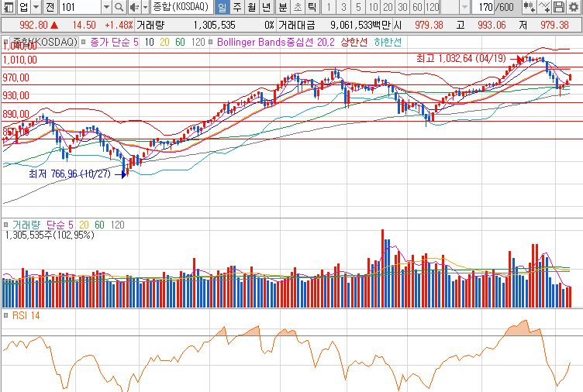Click the 970.00 price axis label
This screenshot has width=583, height=392.
(16, 77)
